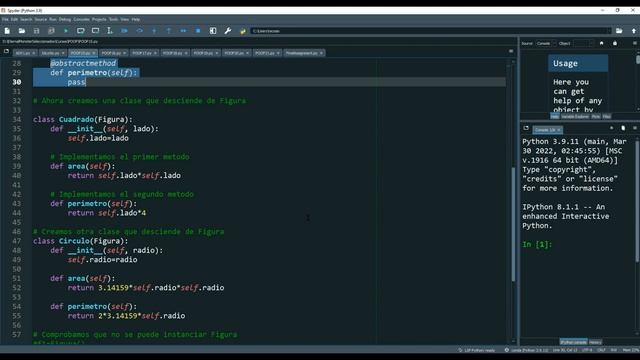This screenshot has width=640, height=360.
Task: Open the Edit menu
Action: (14, 19)
